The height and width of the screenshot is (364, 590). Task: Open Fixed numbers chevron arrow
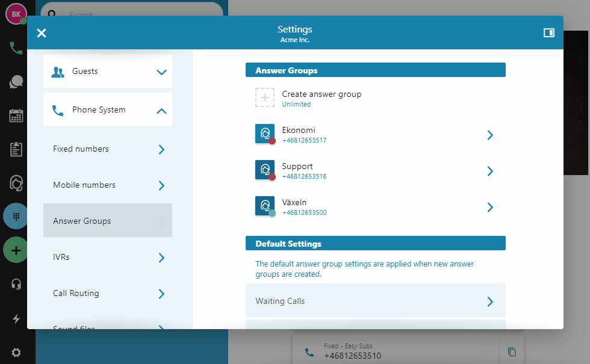click(161, 149)
